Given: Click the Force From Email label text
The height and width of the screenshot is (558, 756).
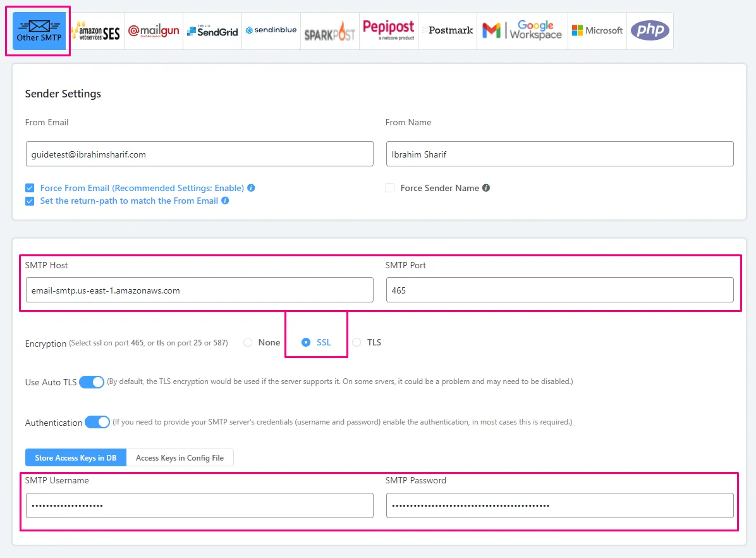Looking at the screenshot, I should [142, 188].
